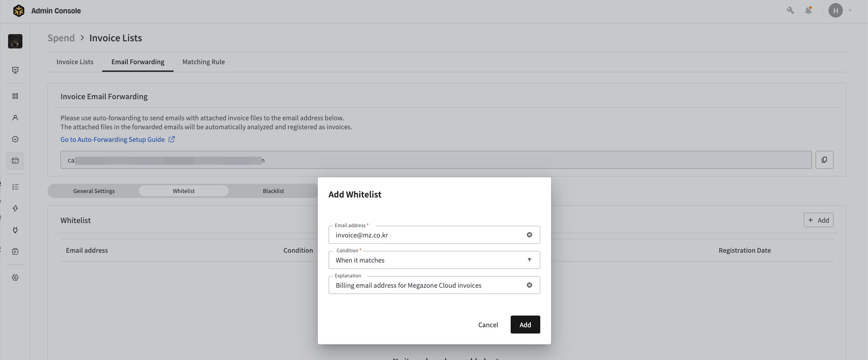Screen dimensions: 868x360
Task: Switch to General Settings segment
Action: click(94, 191)
